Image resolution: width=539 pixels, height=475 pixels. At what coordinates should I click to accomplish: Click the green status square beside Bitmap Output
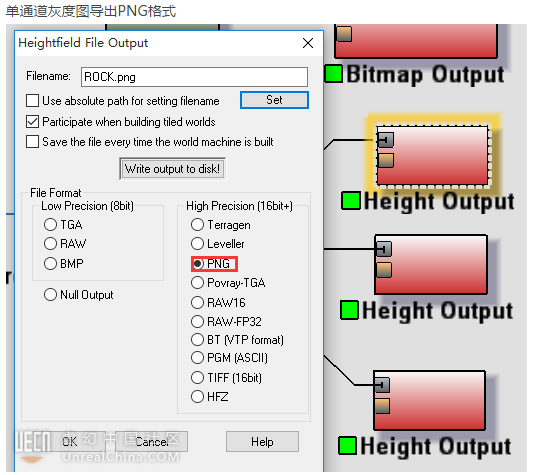pyautogui.click(x=333, y=74)
